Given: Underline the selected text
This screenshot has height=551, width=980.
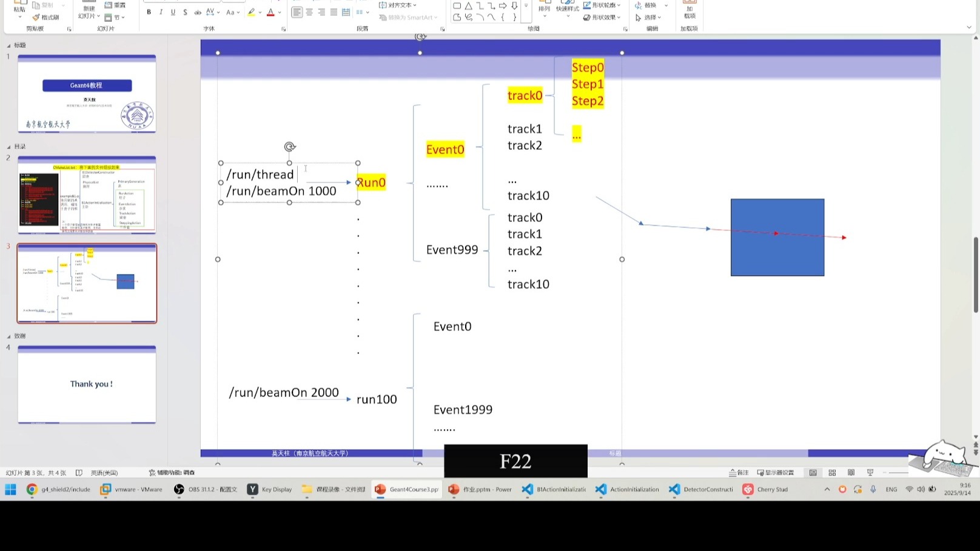Looking at the screenshot, I should tap(173, 12).
